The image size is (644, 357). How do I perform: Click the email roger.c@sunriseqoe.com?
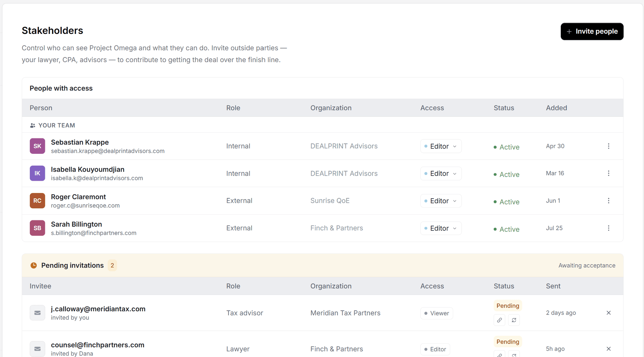85,206
